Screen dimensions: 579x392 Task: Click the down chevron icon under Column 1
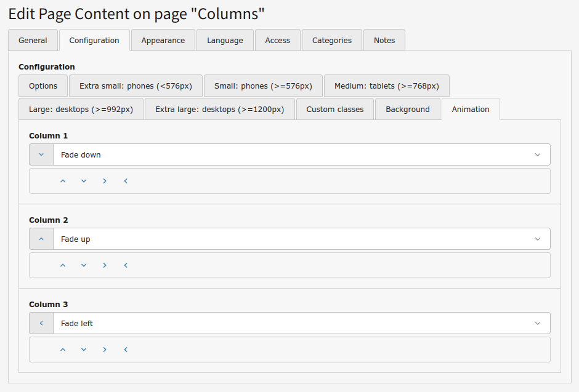click(x=84, y=181)
